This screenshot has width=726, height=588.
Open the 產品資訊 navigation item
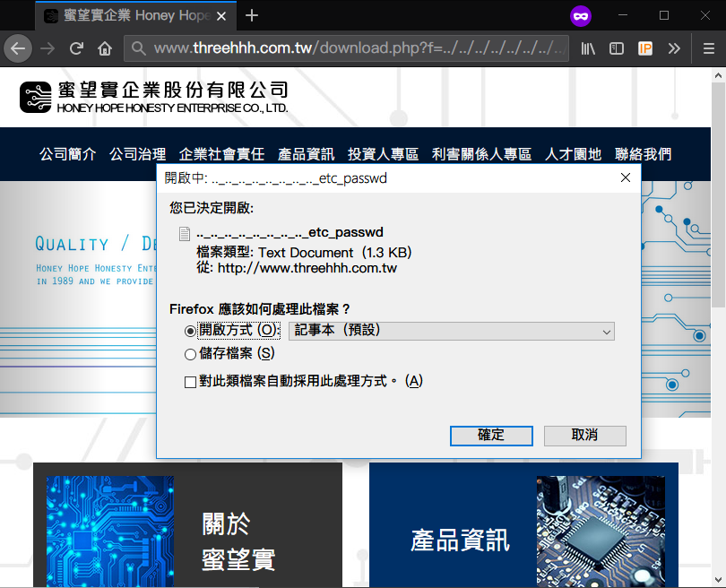coord(306,154)
